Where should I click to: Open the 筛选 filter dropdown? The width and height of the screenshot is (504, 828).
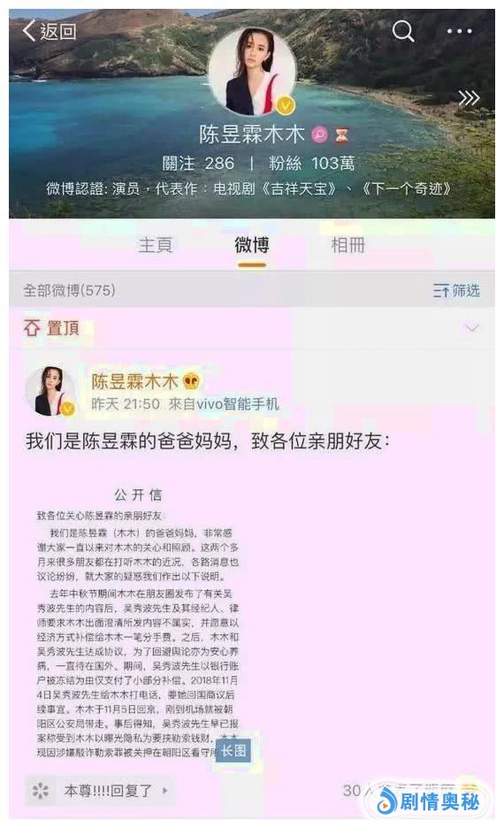tap(456, 290)
